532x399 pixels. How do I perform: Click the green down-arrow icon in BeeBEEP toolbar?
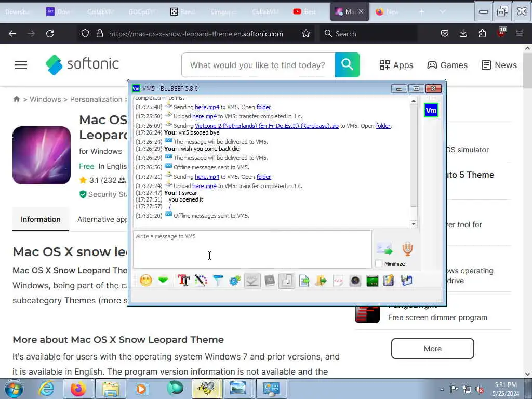[x=163, y=281]
